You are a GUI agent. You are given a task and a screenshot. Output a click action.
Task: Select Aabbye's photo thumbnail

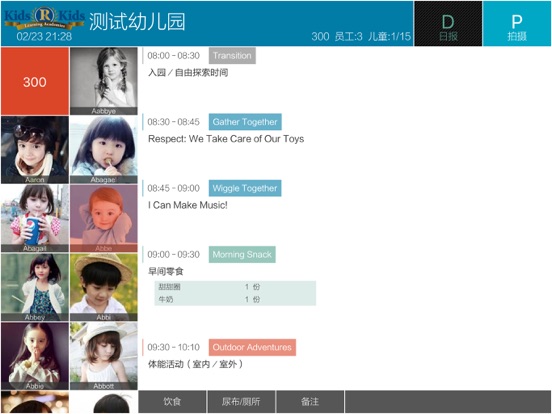point(104,81)
